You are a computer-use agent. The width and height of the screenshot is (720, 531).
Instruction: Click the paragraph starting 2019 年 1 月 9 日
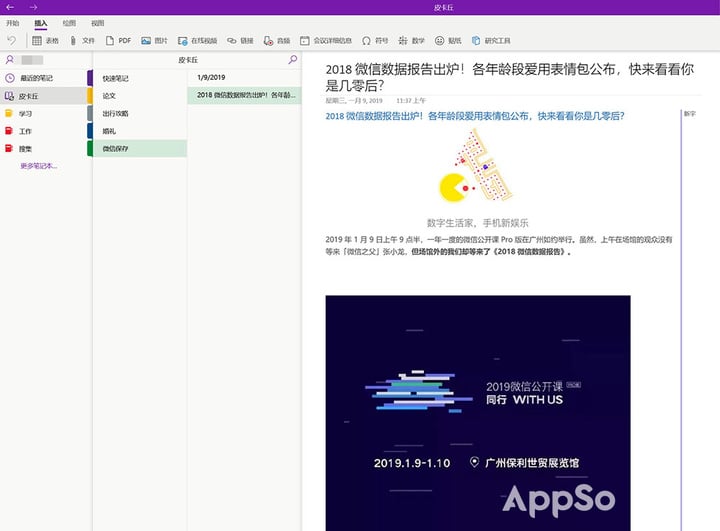coord(499,245)
